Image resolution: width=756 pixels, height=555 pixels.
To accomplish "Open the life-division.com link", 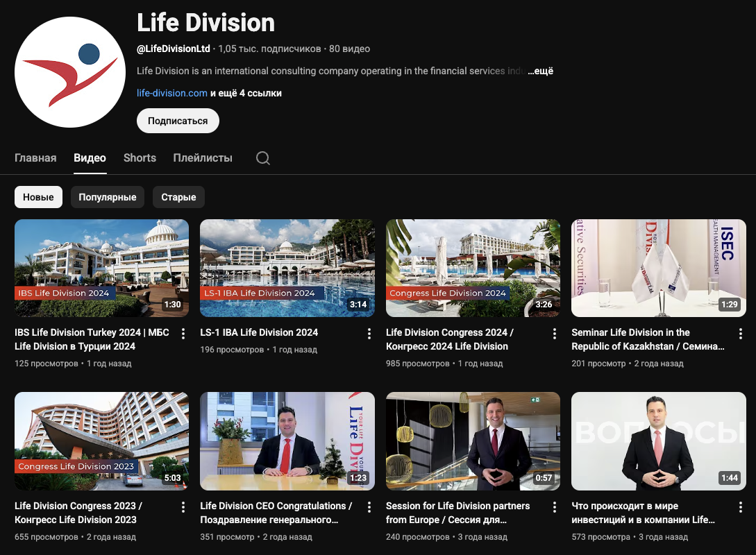I will point(172,93).
